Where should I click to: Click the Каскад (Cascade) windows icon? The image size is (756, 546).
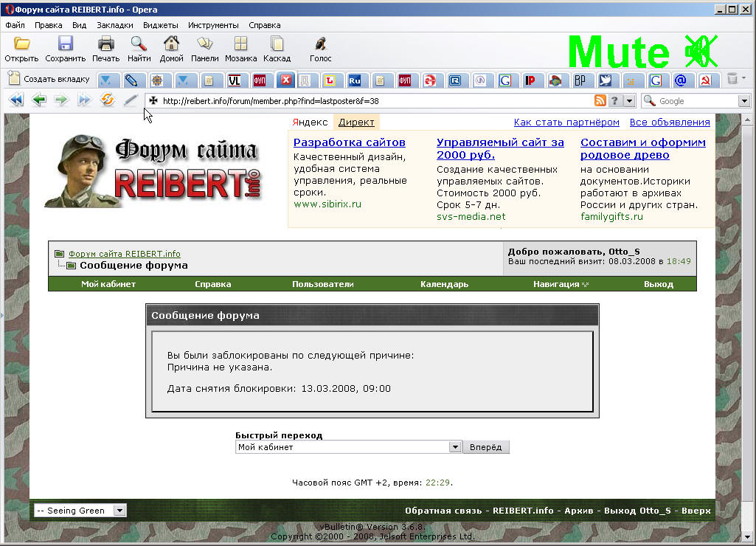tap(277, 44)
